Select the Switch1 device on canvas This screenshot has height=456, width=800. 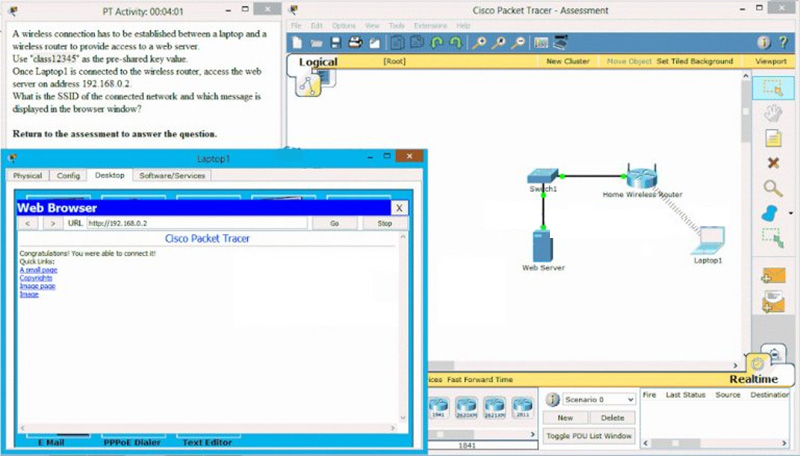[x=542, y=176]
